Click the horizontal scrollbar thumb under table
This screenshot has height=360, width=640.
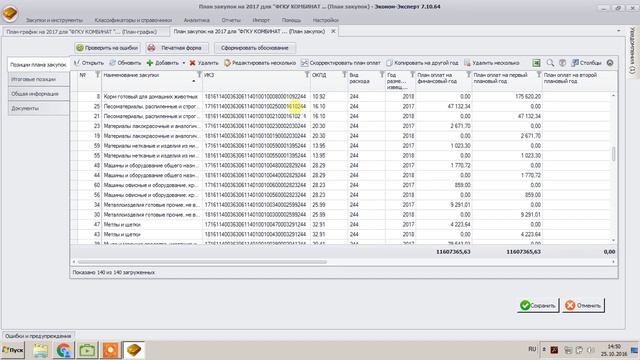pos(202,262)
